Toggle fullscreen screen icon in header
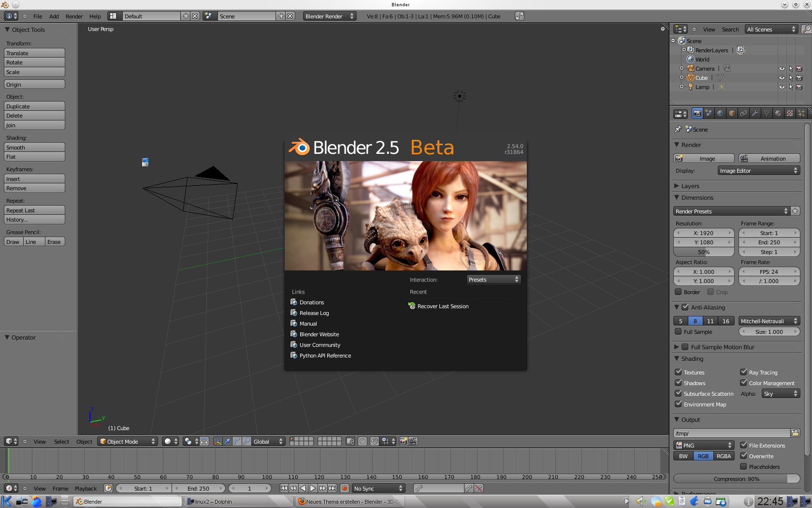 [x=519, y=16]
